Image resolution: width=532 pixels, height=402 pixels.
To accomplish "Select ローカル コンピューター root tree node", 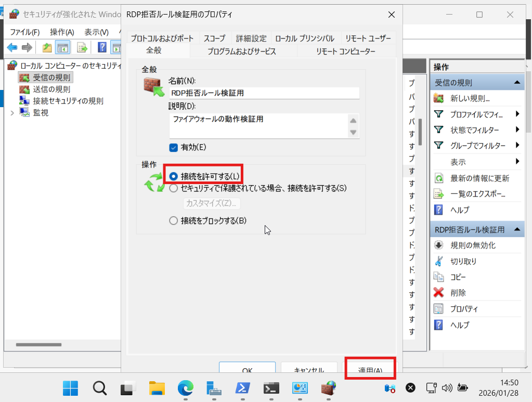I will pyautogui.click(x=71, y=66).
